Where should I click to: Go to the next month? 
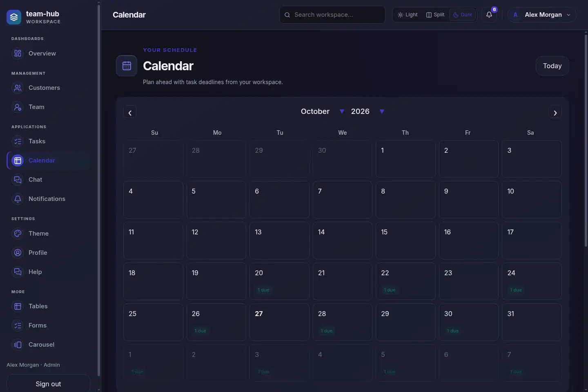pyautogui.click(x=555, y=112)
